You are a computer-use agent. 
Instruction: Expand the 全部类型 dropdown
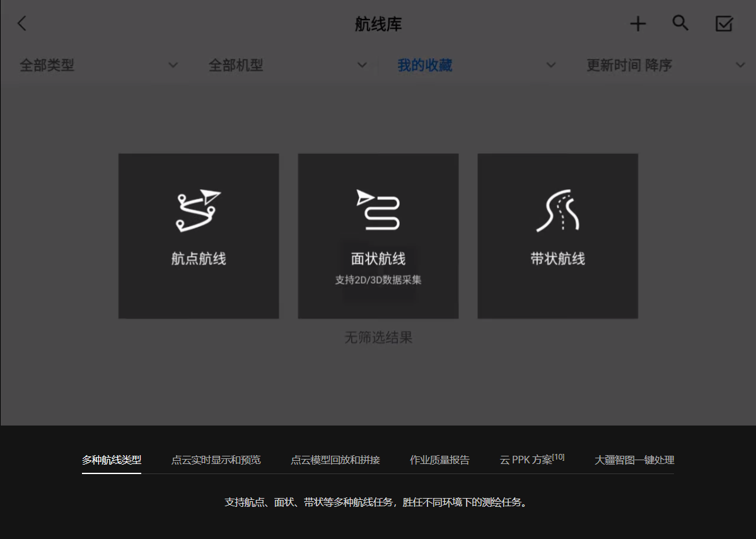pyautogui.click(x=98, y=65)
